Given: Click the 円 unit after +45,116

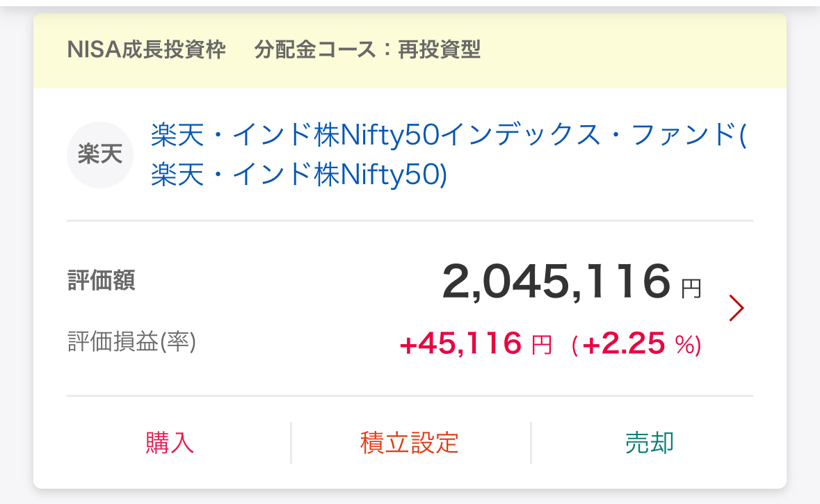Looking at the screenshot, I should pyautogui.click(x=541, y=345).
